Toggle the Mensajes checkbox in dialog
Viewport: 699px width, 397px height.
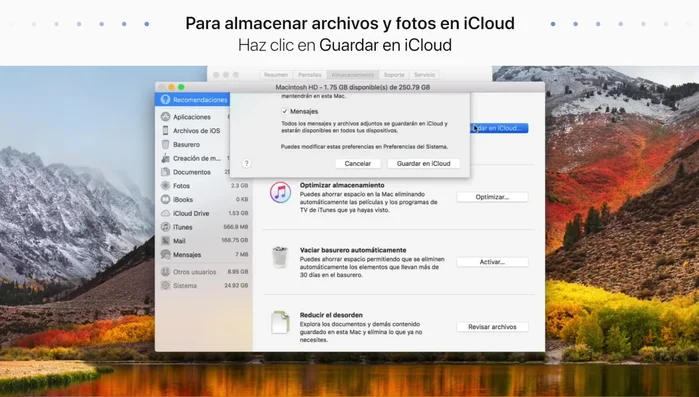(284, 111)
